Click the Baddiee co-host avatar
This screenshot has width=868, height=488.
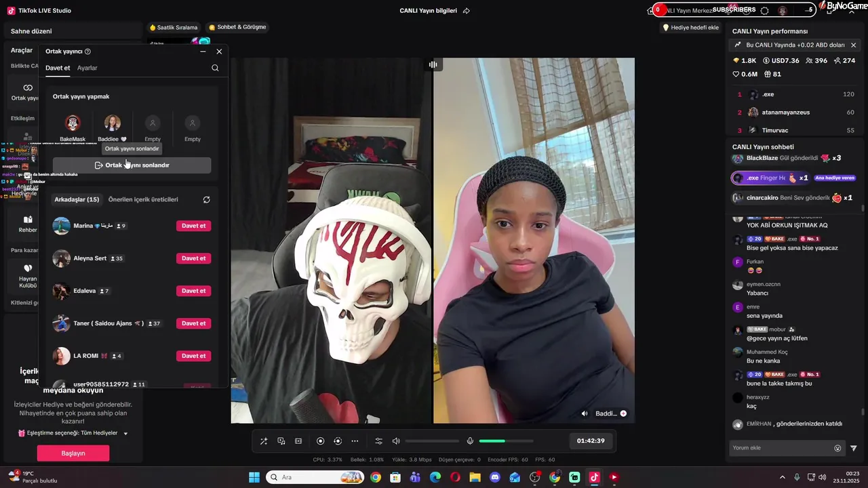point(113,123)
